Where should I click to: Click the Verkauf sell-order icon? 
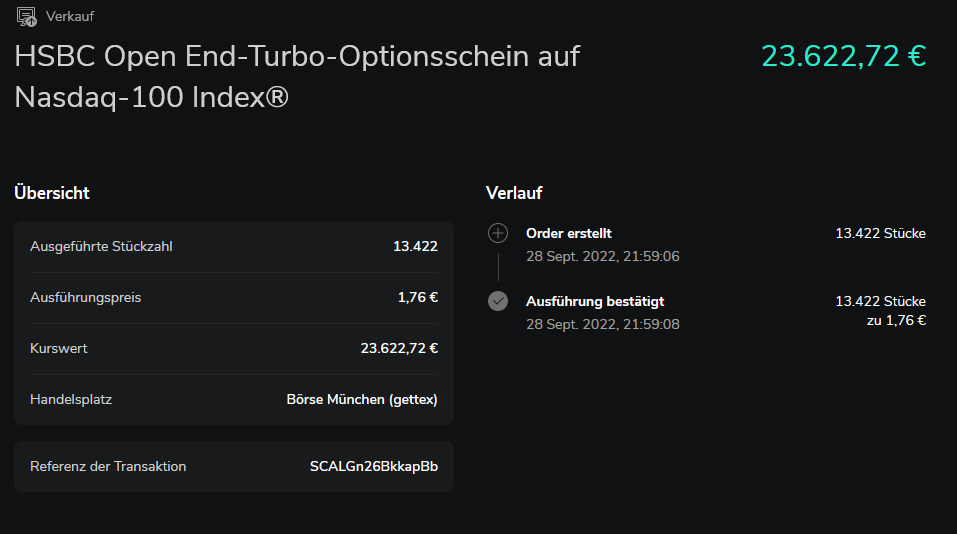[26, 16]
